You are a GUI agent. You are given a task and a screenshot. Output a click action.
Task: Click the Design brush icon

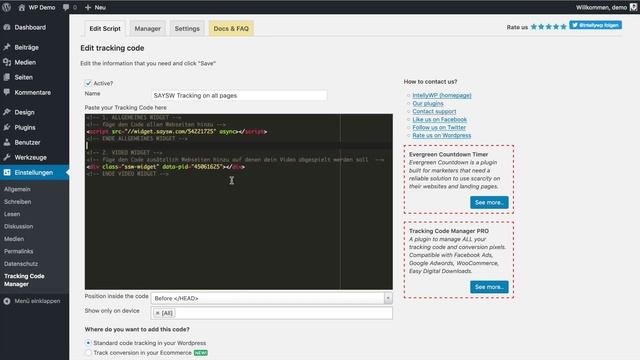pos(7,112)
